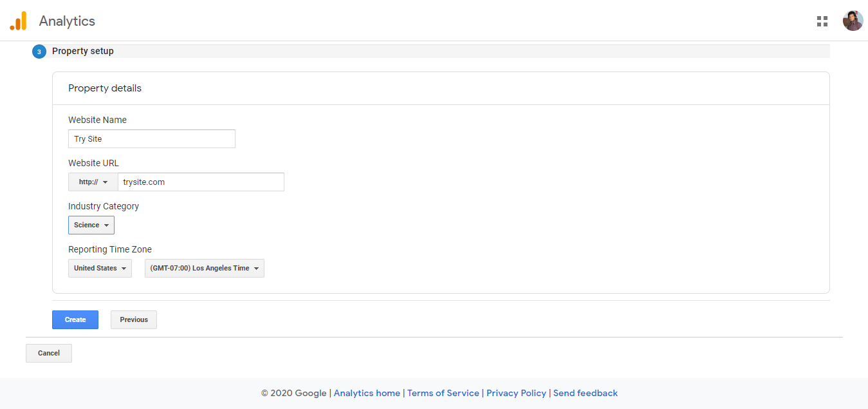Click the Reporting Time Zone label
This screenshot has width=868, height=409.
pos(110,249)
